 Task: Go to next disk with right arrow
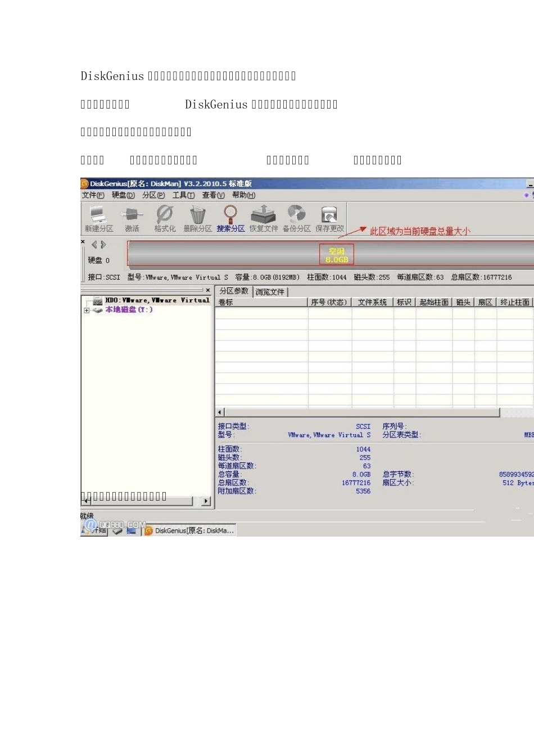103,245
